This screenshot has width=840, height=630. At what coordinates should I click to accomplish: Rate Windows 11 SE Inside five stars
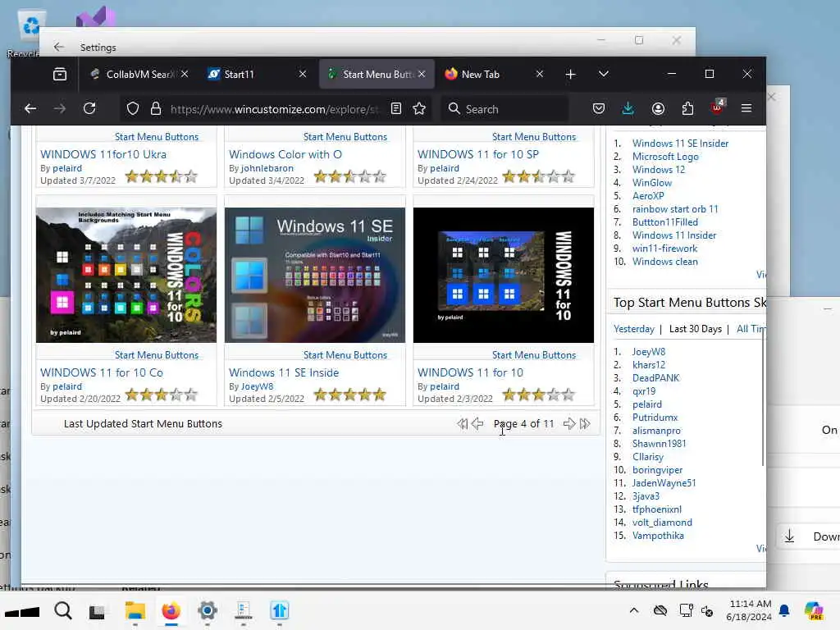click(380, 395)
